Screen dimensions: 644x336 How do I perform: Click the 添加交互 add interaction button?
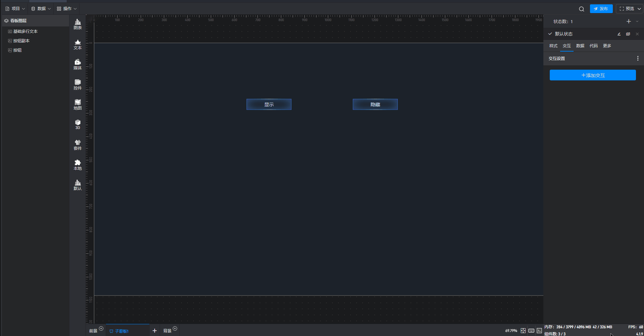click(593, 75)
